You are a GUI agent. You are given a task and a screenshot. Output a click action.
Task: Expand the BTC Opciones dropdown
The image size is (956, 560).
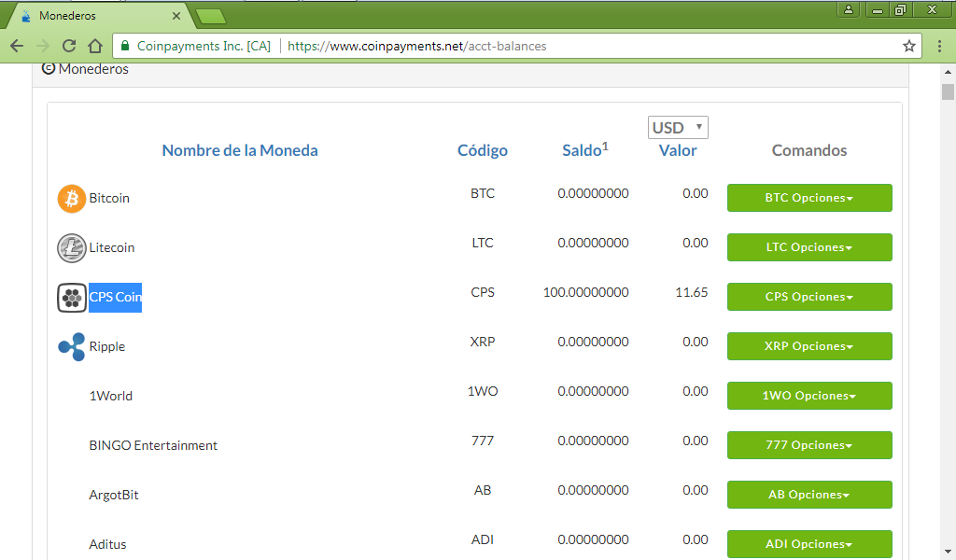click(x=809, y=198)
